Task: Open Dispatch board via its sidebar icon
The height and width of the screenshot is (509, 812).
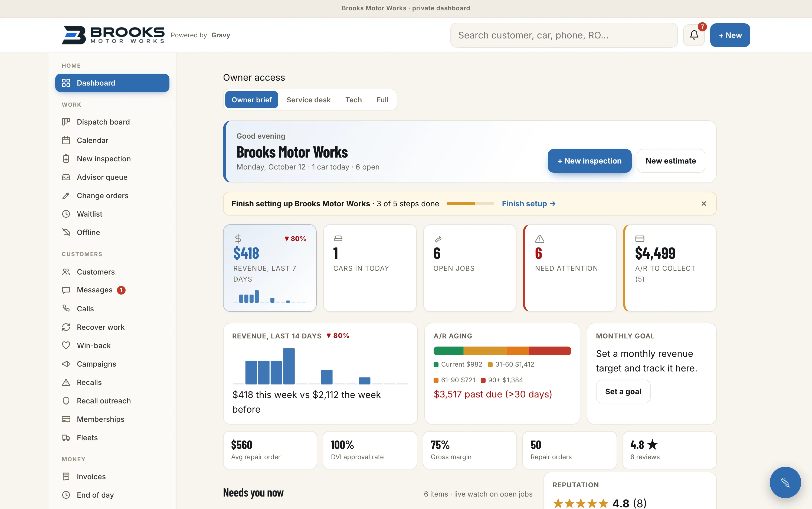Action: tap(66, 122)
